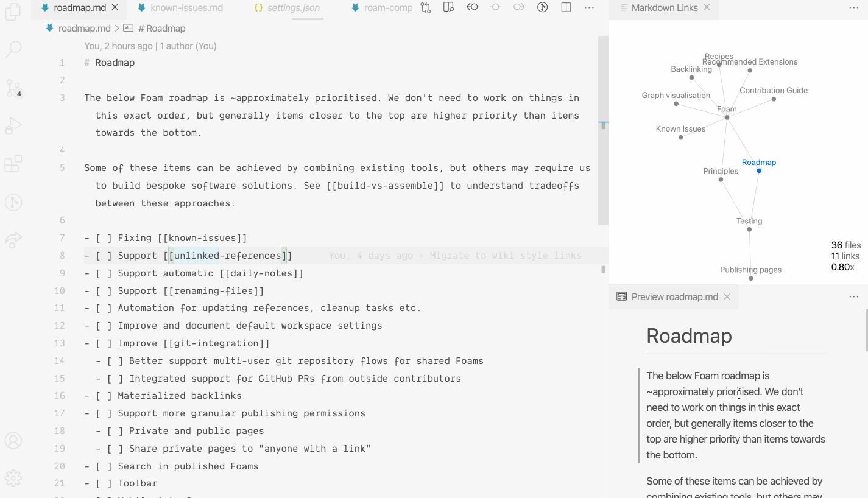The height and width of the screenshot is (498, 868).
Task: Select the Preview roadmap.md tab
Action: tap(674, 296)
